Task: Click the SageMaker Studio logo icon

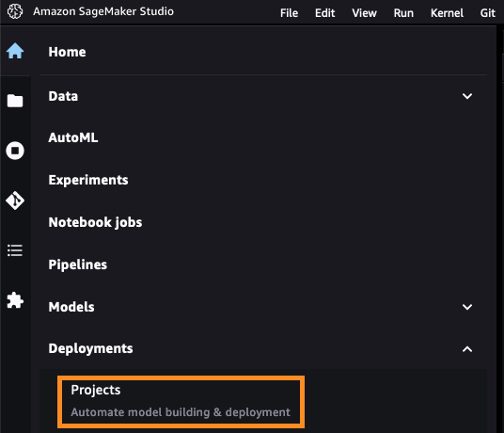Action: click(x=15, y=11)
